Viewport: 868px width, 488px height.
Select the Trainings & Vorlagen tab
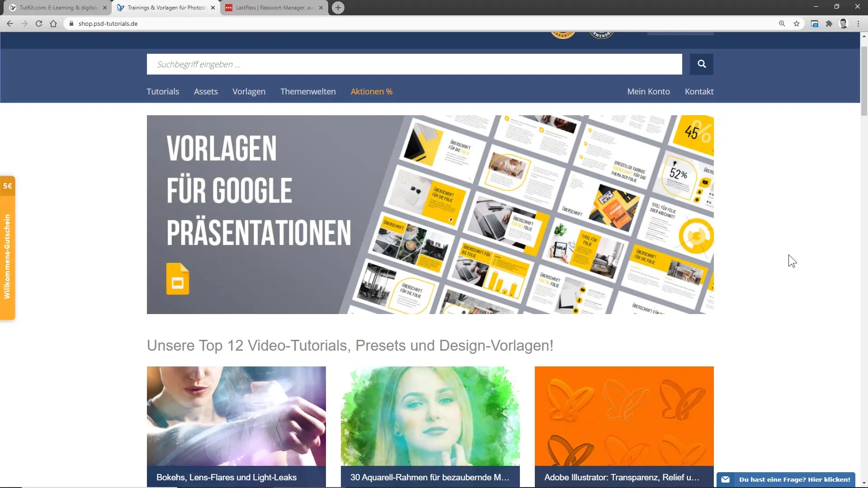click(166, 8)
